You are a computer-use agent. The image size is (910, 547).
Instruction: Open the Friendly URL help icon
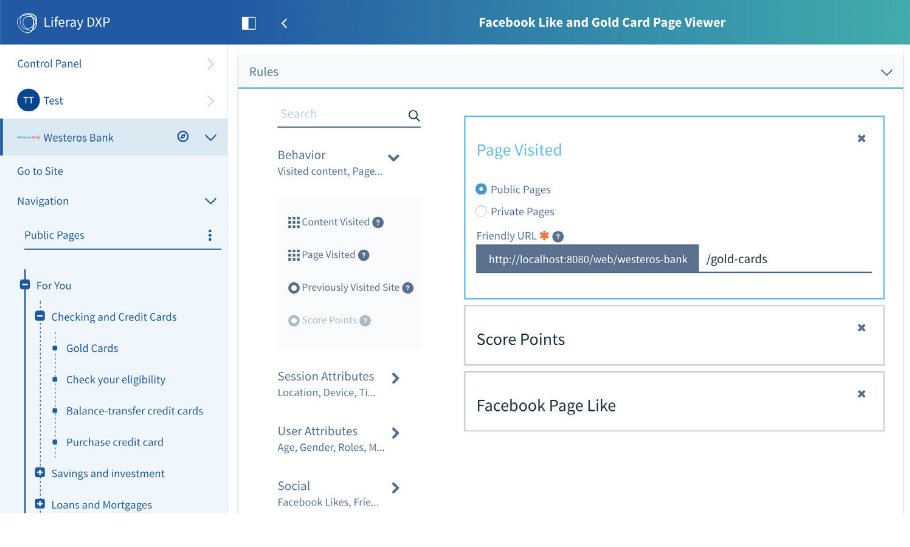[x=558, y=236]
